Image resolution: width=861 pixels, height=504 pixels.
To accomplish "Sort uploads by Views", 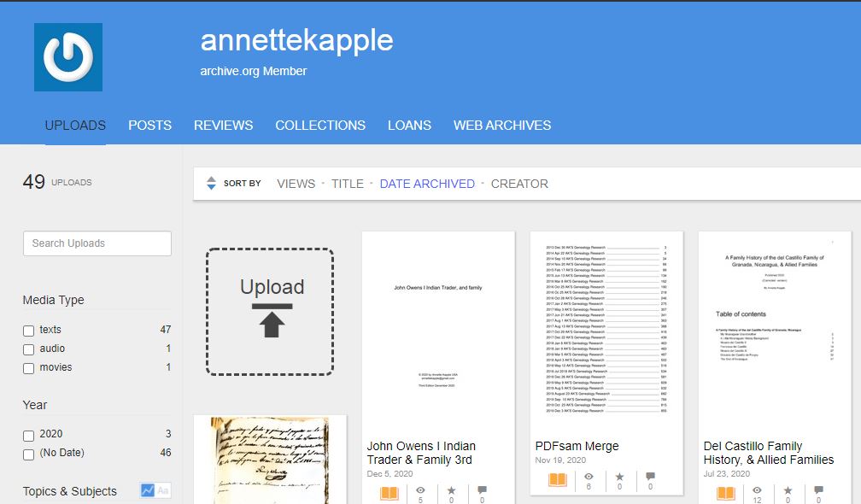I will 296,184.
